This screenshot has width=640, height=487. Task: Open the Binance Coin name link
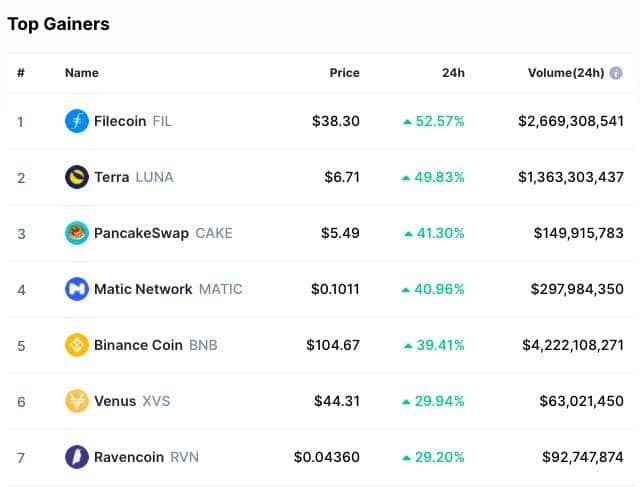(138, 345)
